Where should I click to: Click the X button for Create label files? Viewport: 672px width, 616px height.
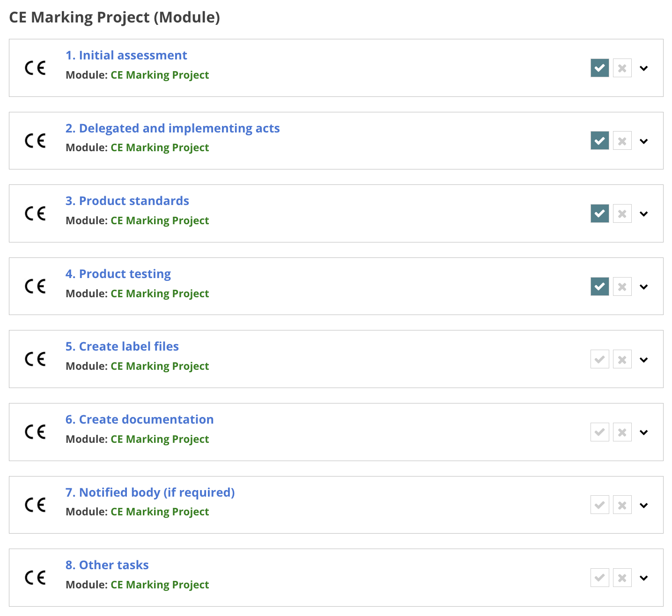click(x=622, y=359)
